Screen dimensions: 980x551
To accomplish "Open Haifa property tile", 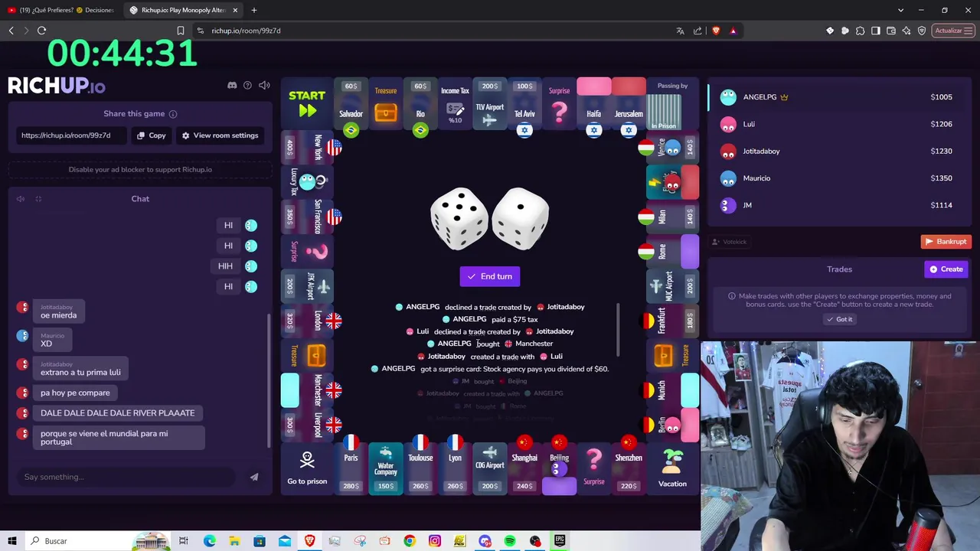I will [x=593, y=105].
